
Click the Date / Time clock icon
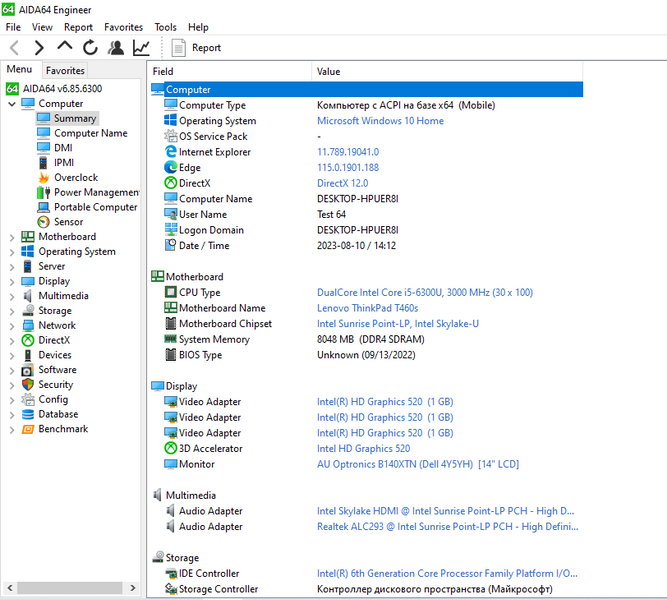click(171, 245)
